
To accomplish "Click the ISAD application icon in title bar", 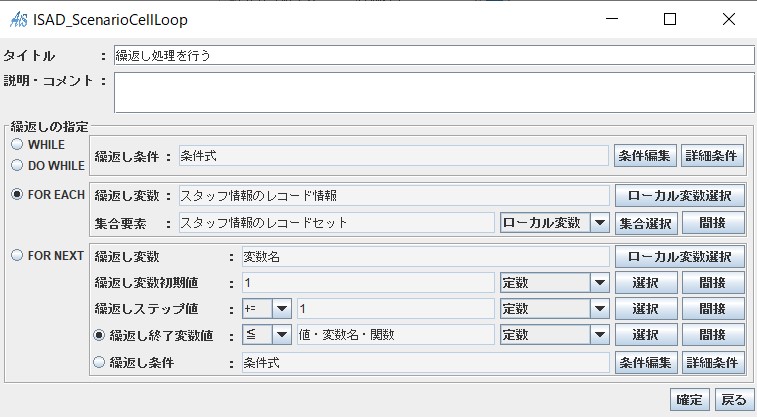I will click(x=18, y=20).
